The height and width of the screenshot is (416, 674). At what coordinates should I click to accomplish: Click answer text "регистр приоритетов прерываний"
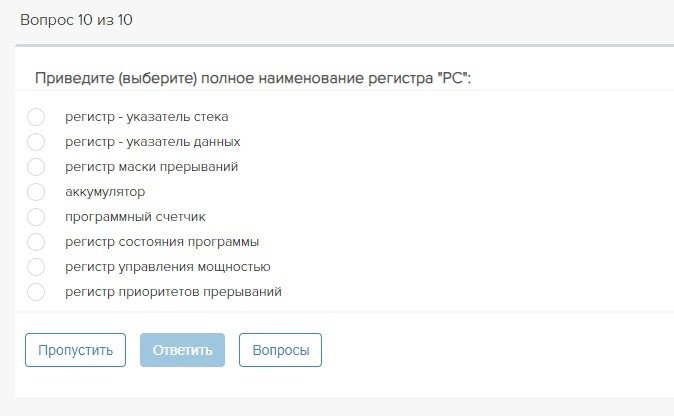tap(173, 292)
